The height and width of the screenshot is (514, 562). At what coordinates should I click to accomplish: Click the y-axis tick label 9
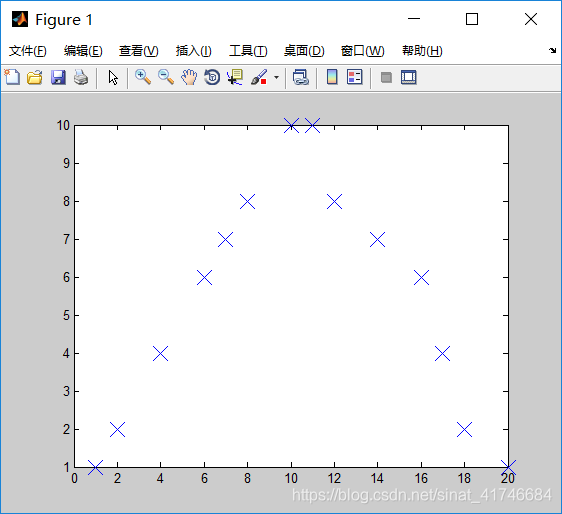pos(66,163)
